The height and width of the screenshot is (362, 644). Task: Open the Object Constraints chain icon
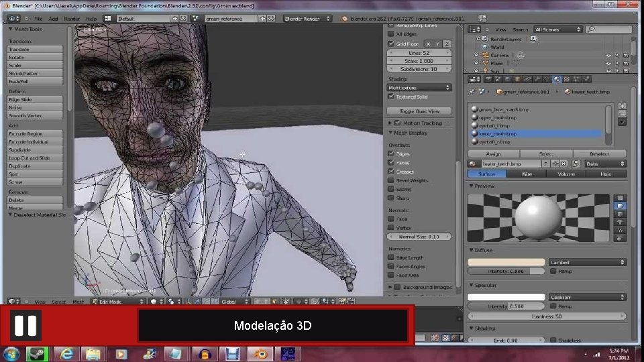[x=528, y=79]
